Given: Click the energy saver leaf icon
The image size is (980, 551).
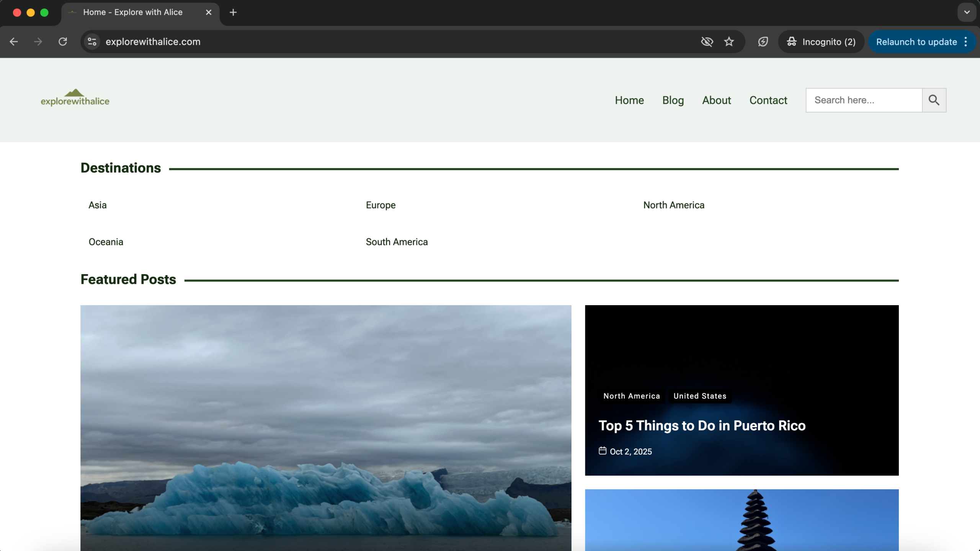Looking at the screenshot, I should pyautogui.click(x=762, y=42).
